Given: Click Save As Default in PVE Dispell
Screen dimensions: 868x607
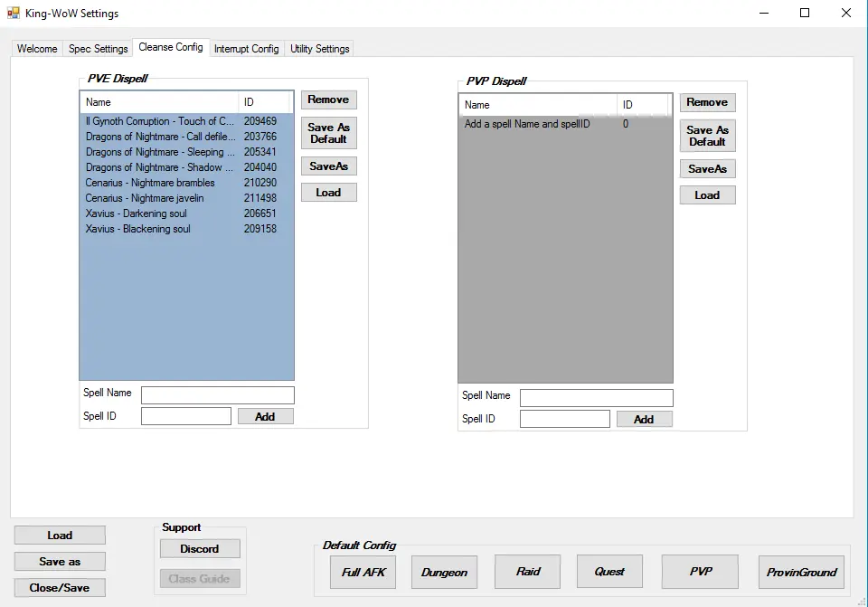Looking at the screenshot, I should click(x=329, y=133).
